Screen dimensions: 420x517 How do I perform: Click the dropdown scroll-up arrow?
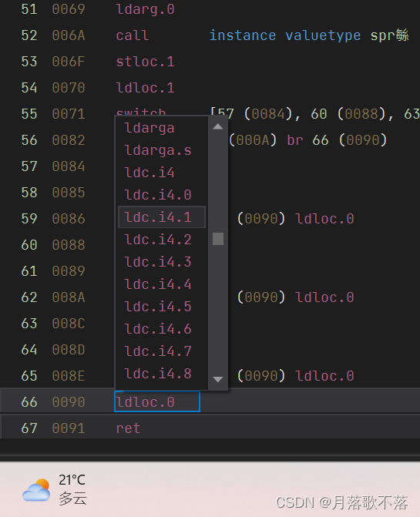click(x=217, y=126)
